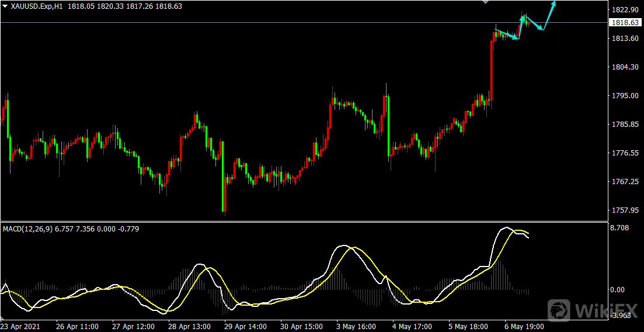Click the 0.00 MACD zero level label
Viewport: 644px width, 332px height.
[617, 290]
